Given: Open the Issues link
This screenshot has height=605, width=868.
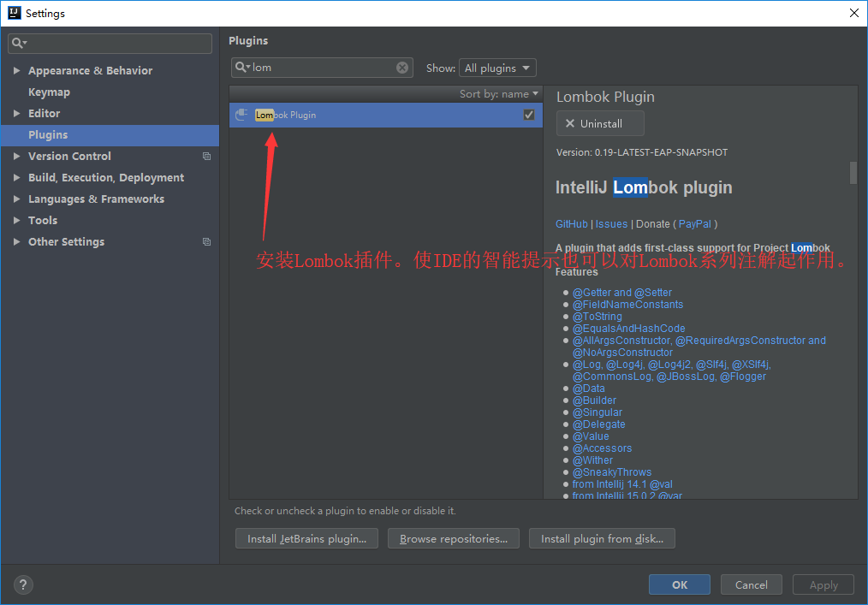Looking at the screenshot, I should click(611, 224).
